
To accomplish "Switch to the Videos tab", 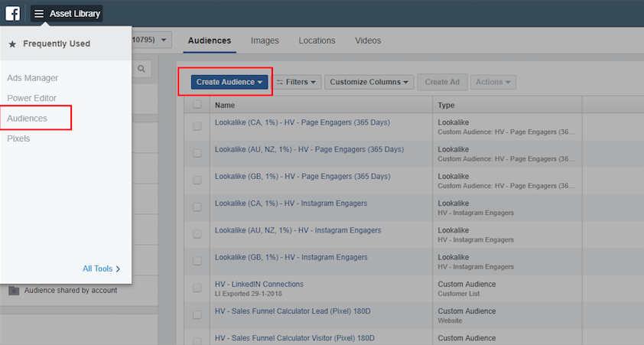I will (368, 41).
